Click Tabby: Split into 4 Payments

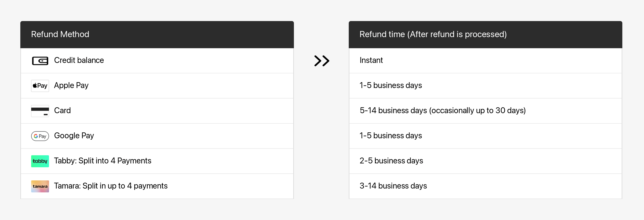click(x=102, y=161)
